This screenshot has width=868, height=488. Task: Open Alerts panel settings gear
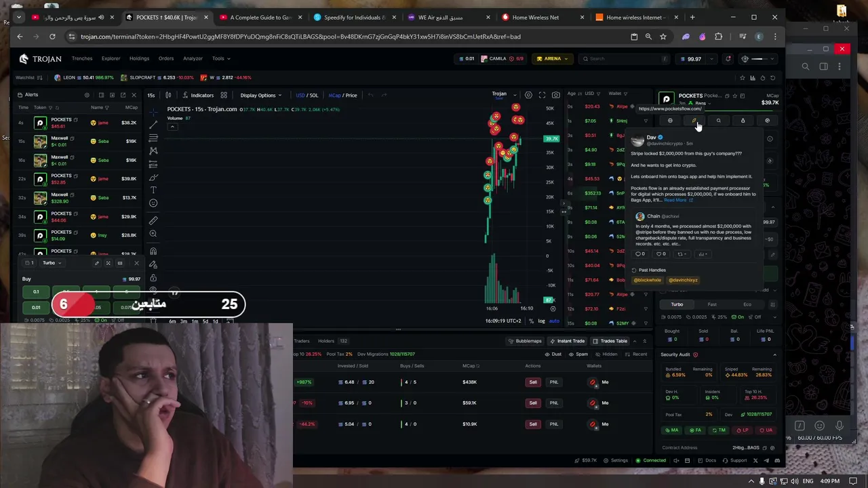tap(87, 95)
